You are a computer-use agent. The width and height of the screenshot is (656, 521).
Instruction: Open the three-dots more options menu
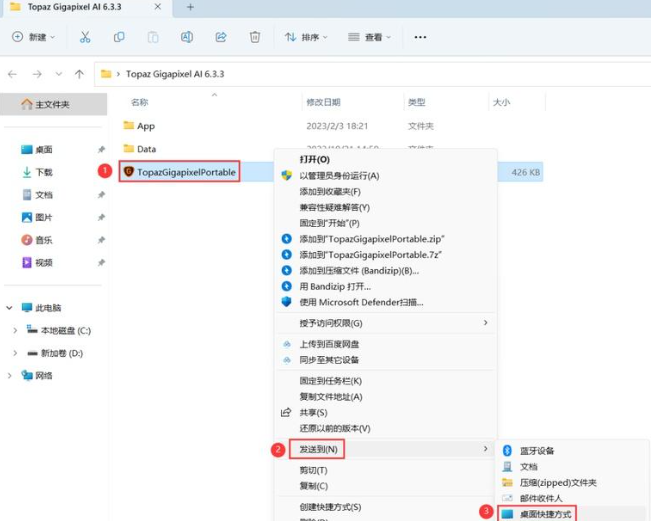click(x=420, y=37)
